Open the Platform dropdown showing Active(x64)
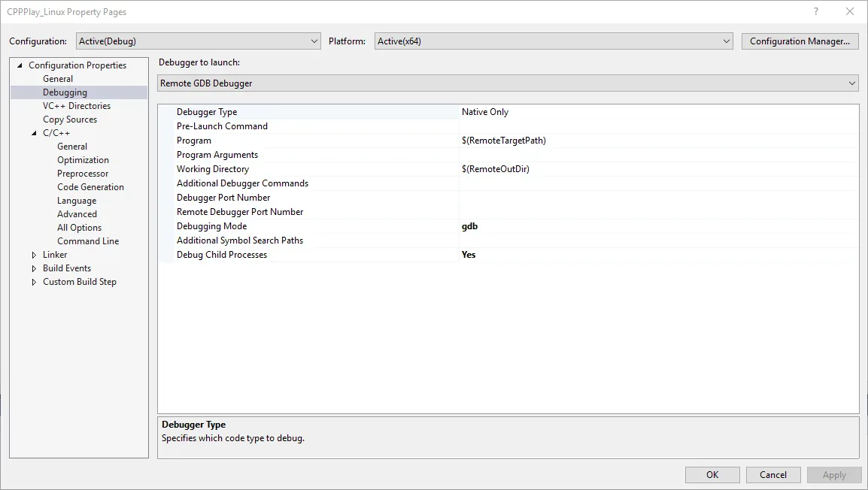Image resolution: width=868 pixels, height=490 pixels. click(x=554, y=41)
